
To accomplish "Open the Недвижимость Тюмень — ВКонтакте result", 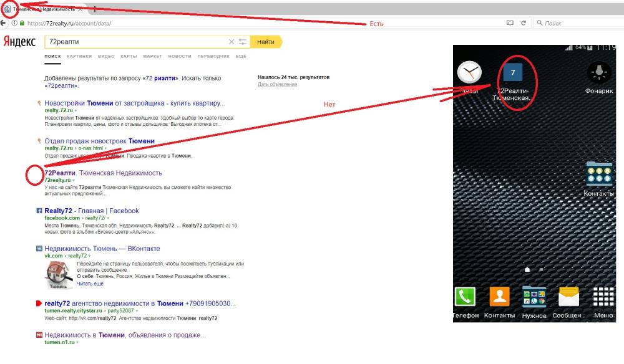I will (102, 249).
